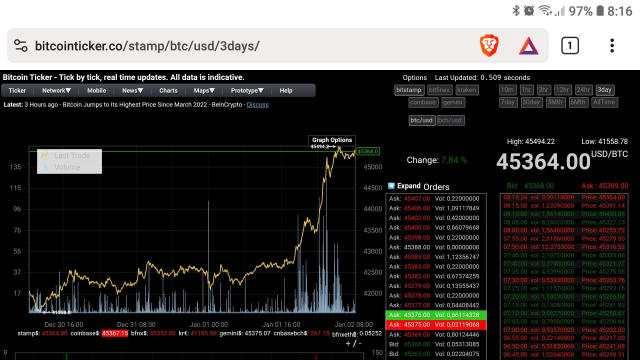
Task: Click the Bid 45368.00 order row
Action: [x=436, y=344]
